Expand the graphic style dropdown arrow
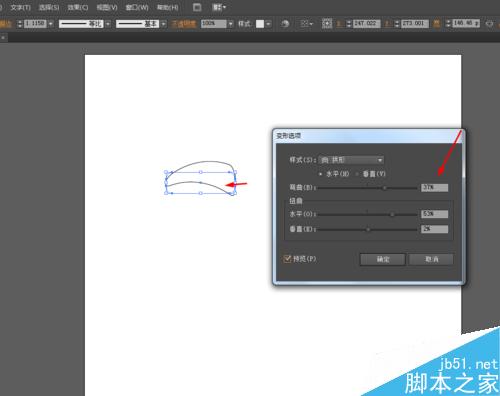The image size is (500, 396). (268, 24)
